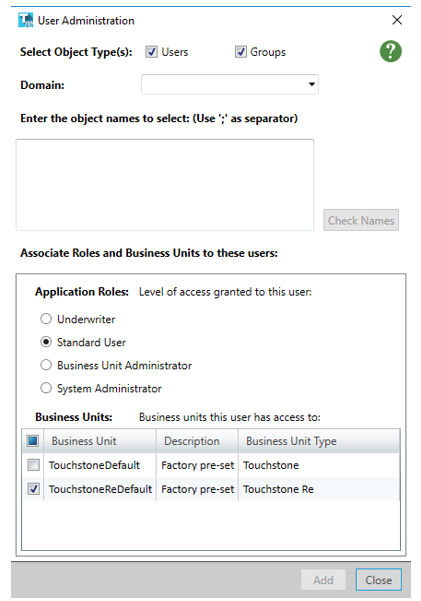Viewport: 421px width, 601px height.
Task: Choose Business Unit Administrator role
Action: coord(46,365)
